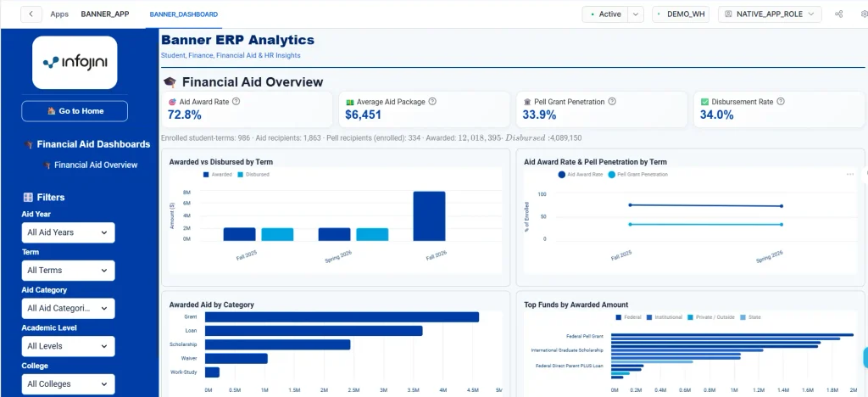The image size is (868, 397).
Task: Click International Graduate Scholarship fund label
Action: coord(567,350)
